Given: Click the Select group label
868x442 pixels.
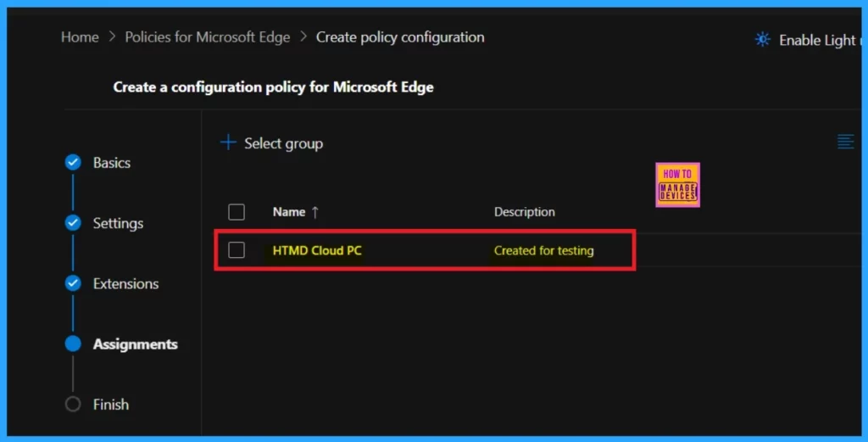Looking at the screenshot, I should pyautogui.click(x=283, y=143).
